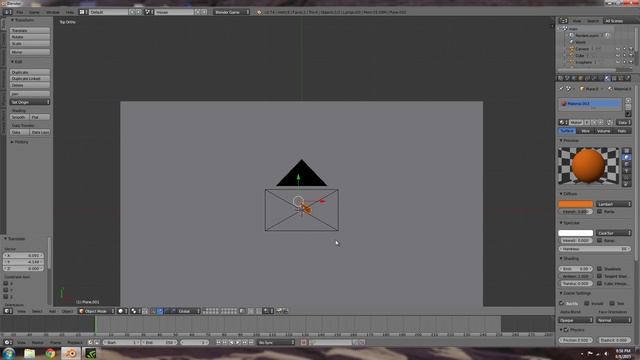The height and width of the screenshot is (360, 640).
Task: Open the Object Mode dropdown
Action: [96, 311]
